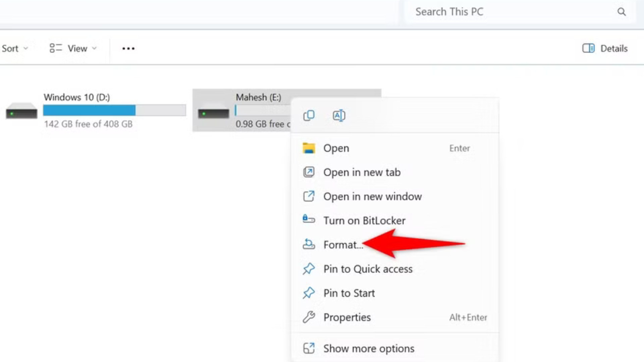Click the Show more options icon

click(x=309, y=348)
